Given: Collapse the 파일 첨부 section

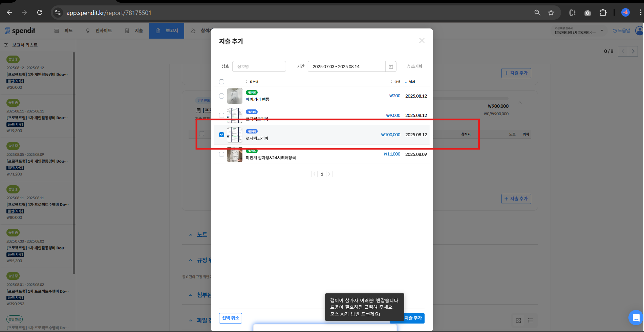Looking at the screenshot, I should tap(191, 320).
